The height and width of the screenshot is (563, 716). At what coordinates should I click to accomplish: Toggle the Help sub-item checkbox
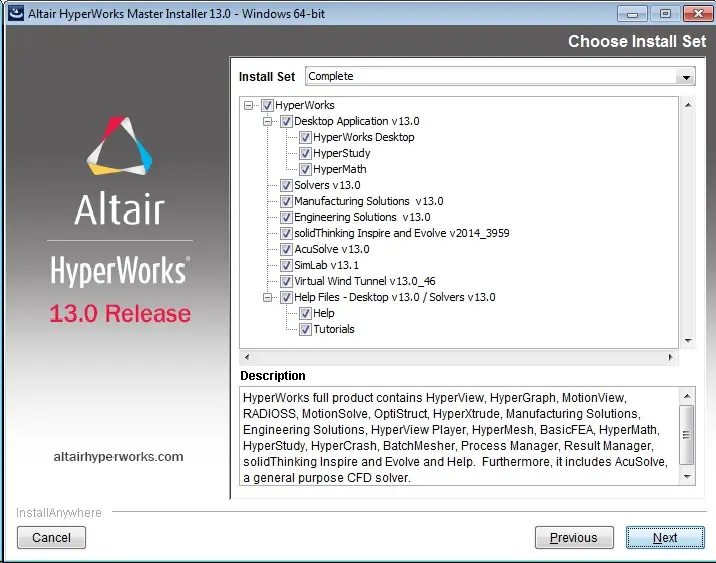tap(305, 313)
